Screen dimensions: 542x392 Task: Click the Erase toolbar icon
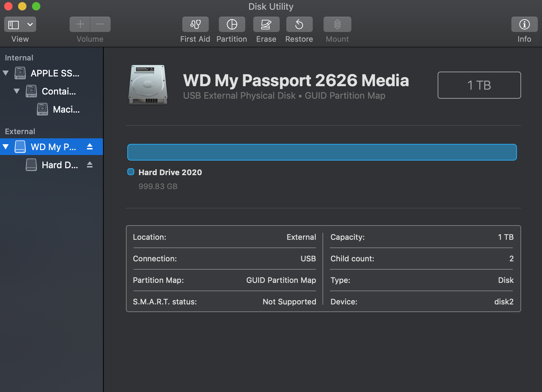coord(266,24)
